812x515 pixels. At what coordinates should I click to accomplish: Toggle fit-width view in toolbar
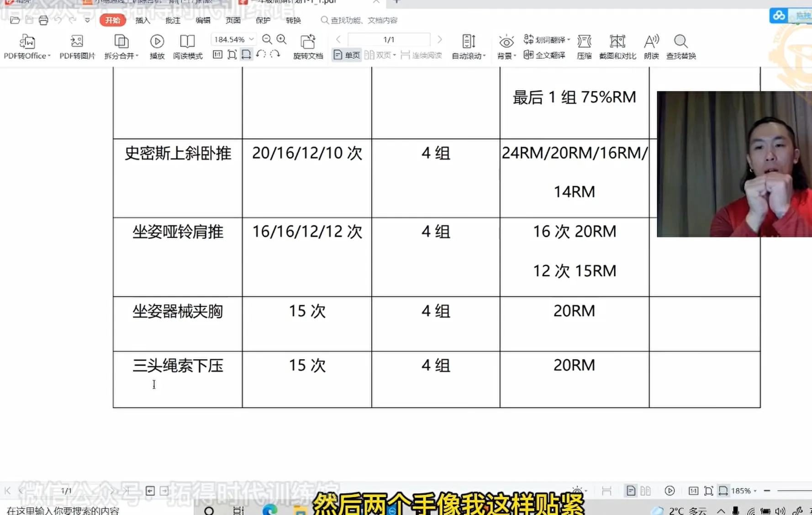tap(246, 55)
